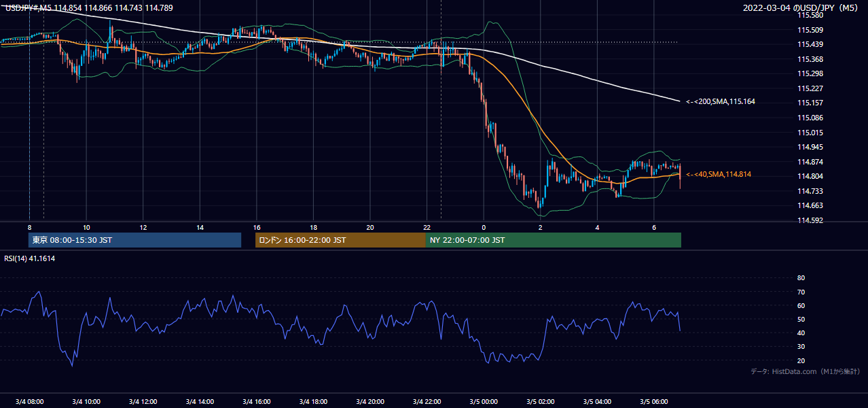Click hour label 0 under price chart

484,227
